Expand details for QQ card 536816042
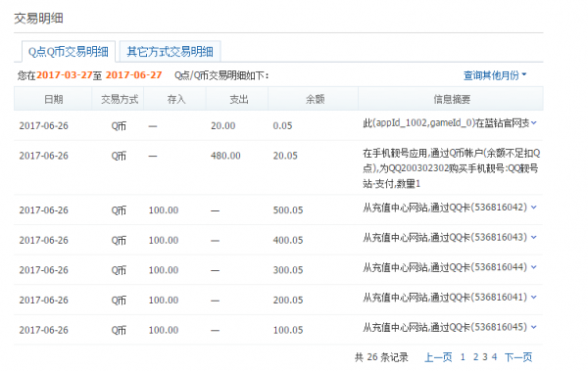The image size is (588, 371). [534, 208]
